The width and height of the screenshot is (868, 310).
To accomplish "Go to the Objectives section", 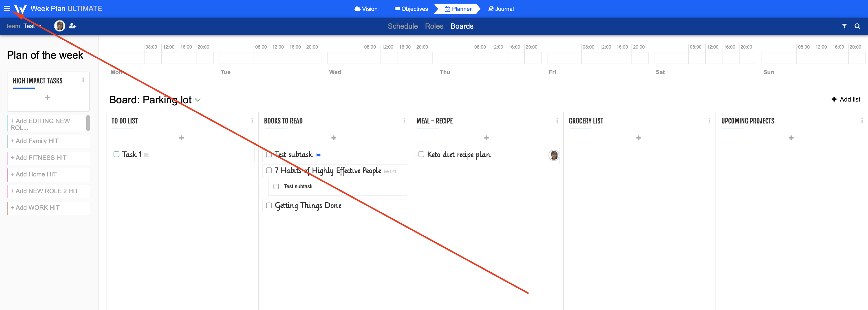I will (411, 9).
